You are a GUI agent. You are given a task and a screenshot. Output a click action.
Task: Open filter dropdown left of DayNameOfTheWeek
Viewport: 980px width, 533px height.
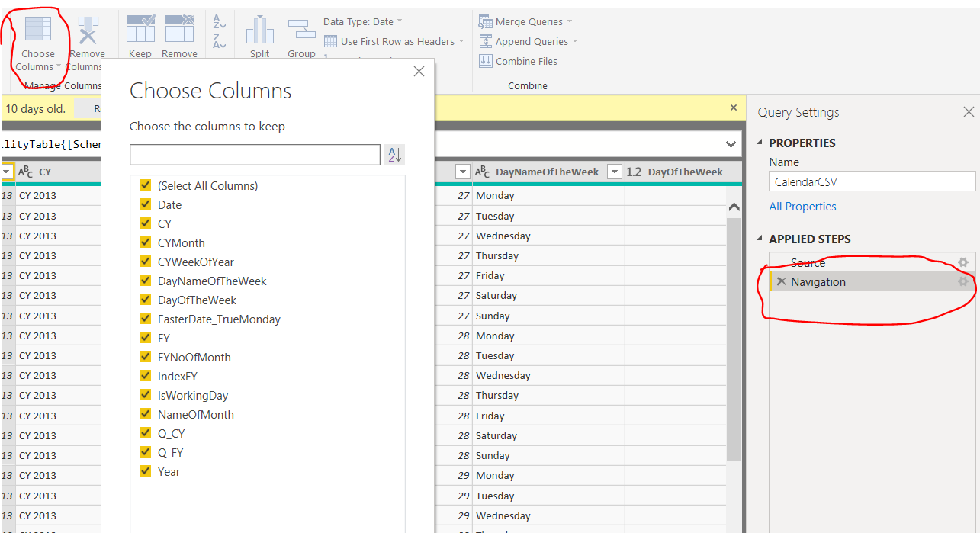point(462,172)
